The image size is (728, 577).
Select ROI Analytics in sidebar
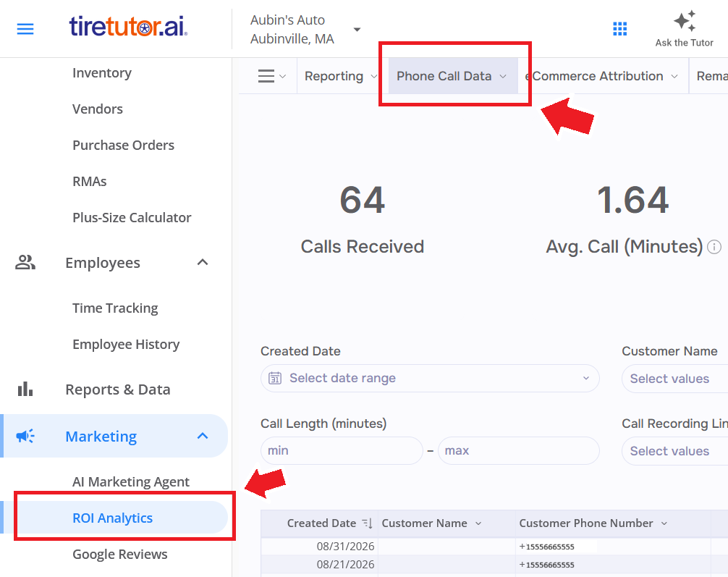112,518
